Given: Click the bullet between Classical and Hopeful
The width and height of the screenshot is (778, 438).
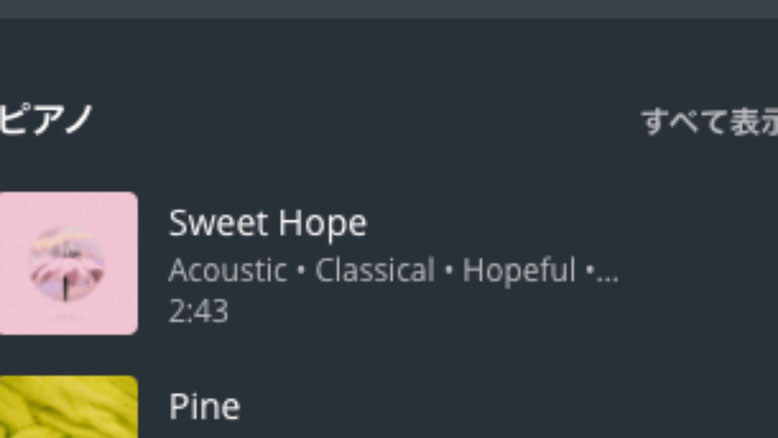Looking at the screenshot, I should point(449,271).
